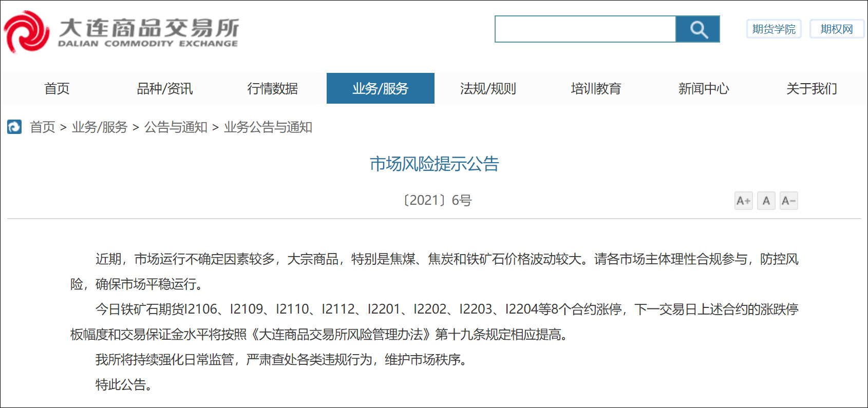The width and height of the screenshot is (868, 408).
Task: Click the line 险，确保市场平稳运行。
Action: pyautogui.click(x=137, y=284)
